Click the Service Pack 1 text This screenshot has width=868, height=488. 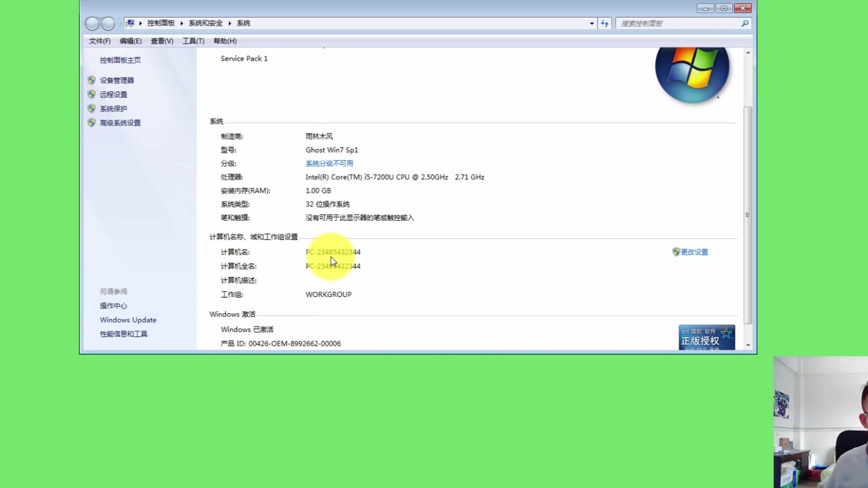tap(244, 59)
